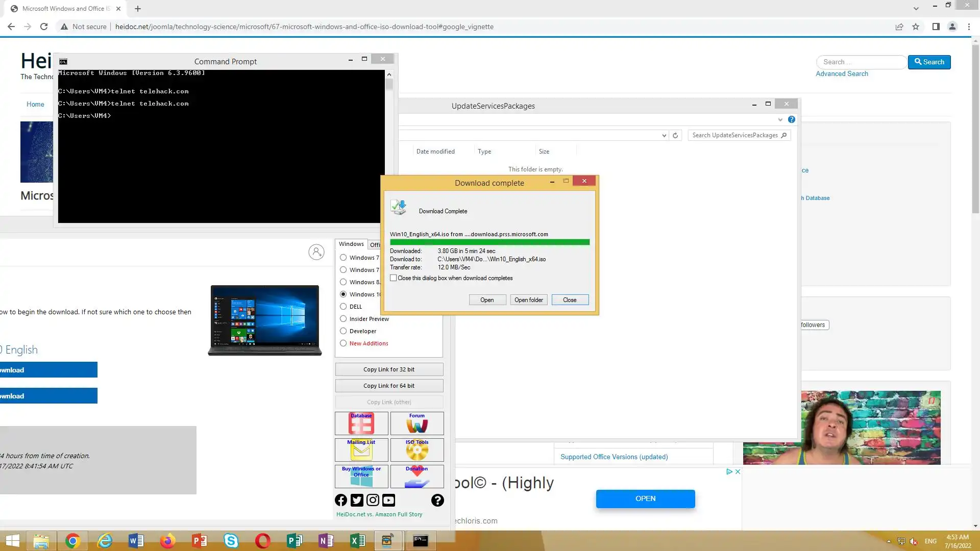
Task: Open the Buy Windows or Office icon
Action: [x=361, y=477]
